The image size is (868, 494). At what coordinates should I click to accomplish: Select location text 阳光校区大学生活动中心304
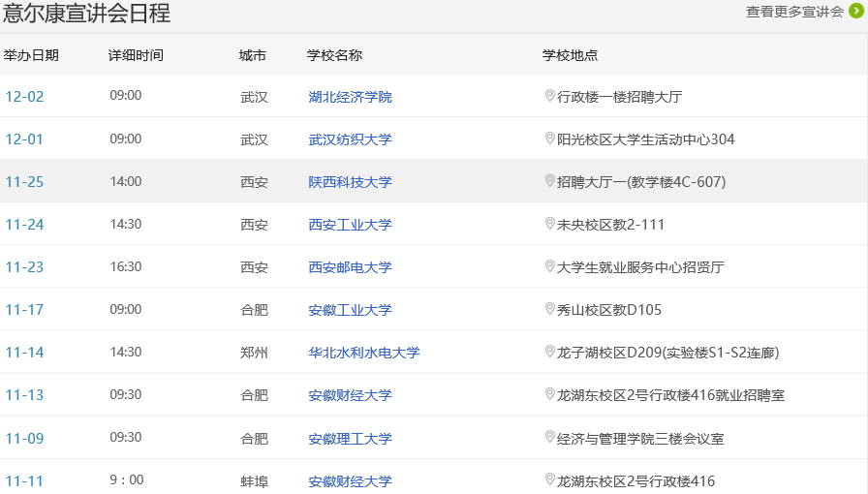pyautogui.click(x=645, y=139)
